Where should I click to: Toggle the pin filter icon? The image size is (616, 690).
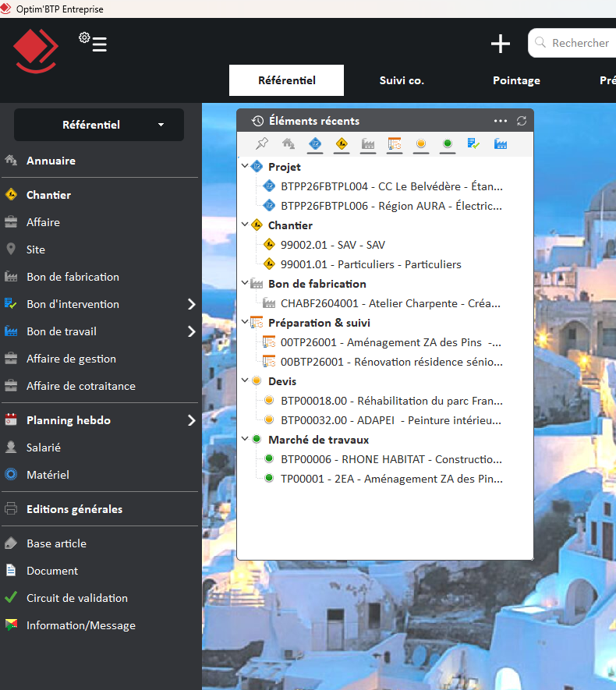tap(262, 143)
